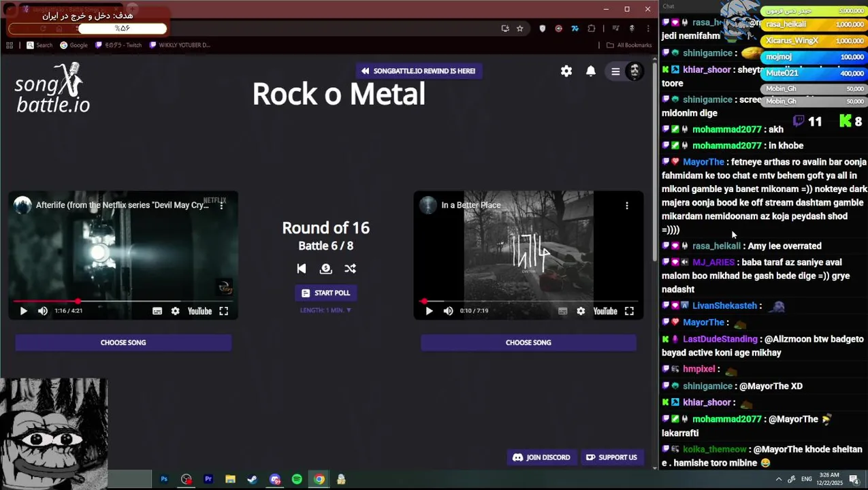The height and width of the screenshot is (490, 868).
Task: Click username hmpixel in chat
Action: [x=699, y=369]
